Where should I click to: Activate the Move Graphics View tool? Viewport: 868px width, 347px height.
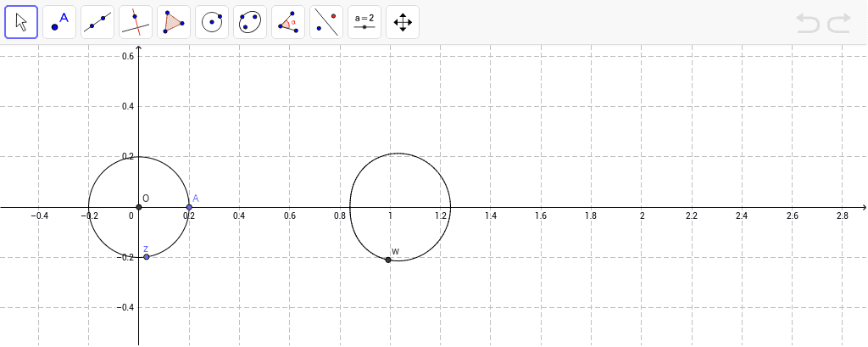click(403, 22)
